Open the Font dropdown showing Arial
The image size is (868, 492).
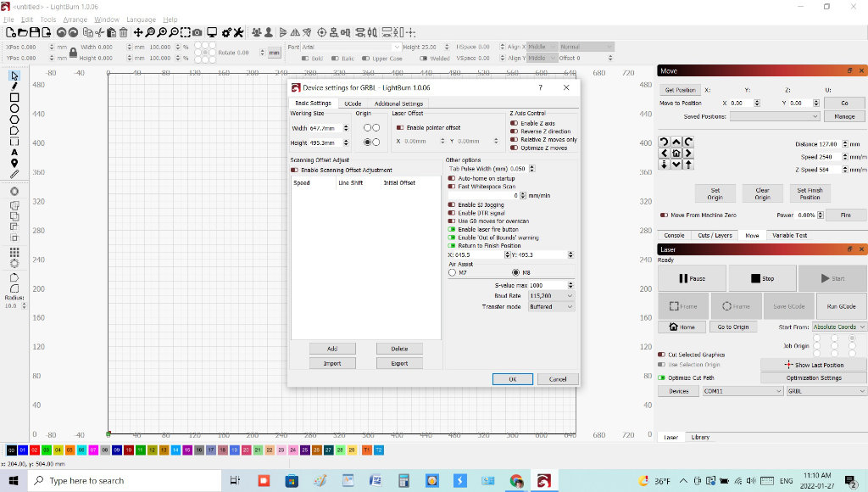351,48
